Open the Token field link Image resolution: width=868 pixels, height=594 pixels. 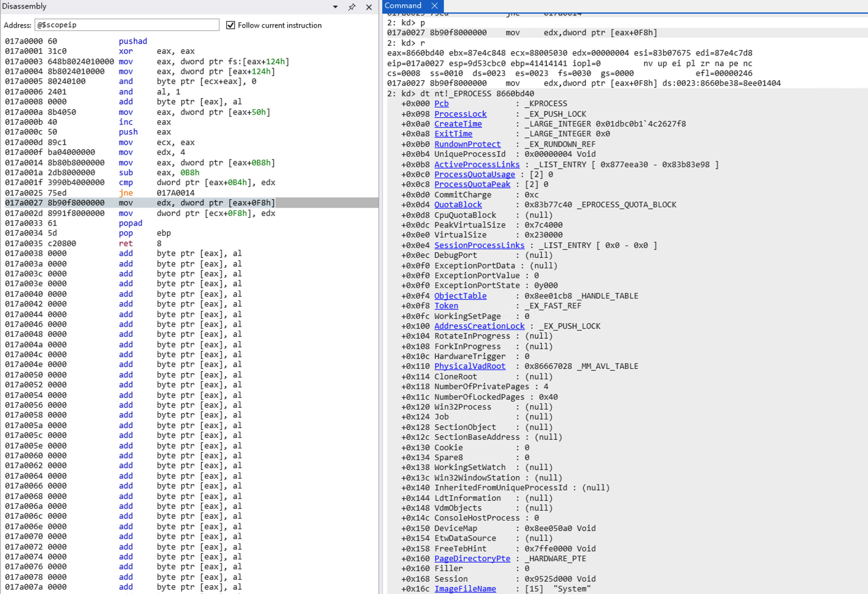(446, 306)
